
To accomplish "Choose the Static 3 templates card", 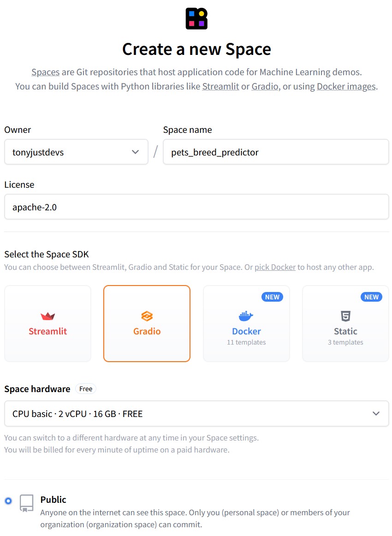I will tap(345, 323).
